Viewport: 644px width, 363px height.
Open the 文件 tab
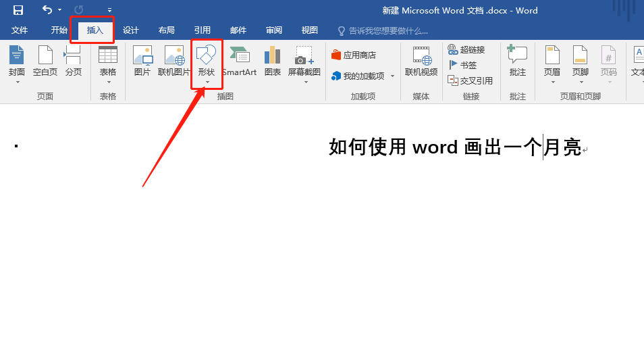20,30
